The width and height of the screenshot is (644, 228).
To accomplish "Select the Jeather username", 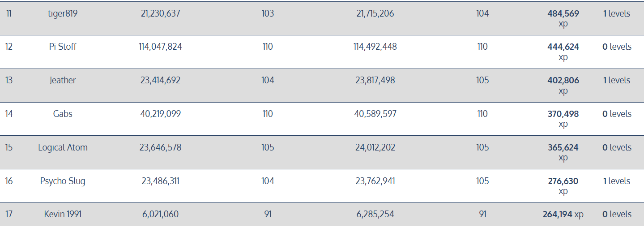I will (63, 80).
